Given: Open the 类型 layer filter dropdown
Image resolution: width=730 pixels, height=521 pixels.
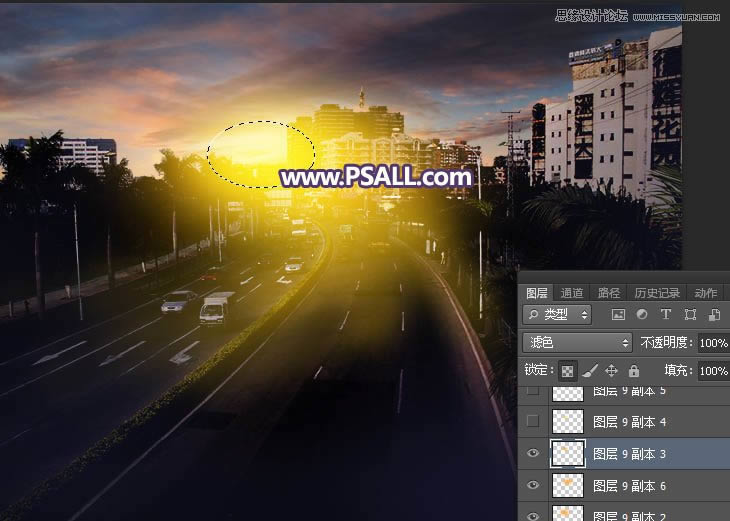Looking at the screenshot, I should coord(557,315).
